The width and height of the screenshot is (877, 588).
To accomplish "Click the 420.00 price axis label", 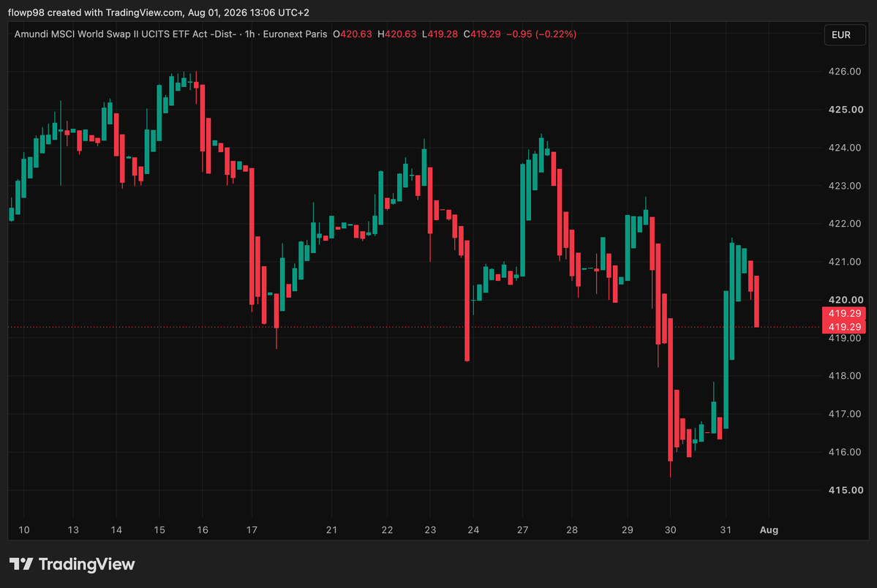I will (845, 300).
